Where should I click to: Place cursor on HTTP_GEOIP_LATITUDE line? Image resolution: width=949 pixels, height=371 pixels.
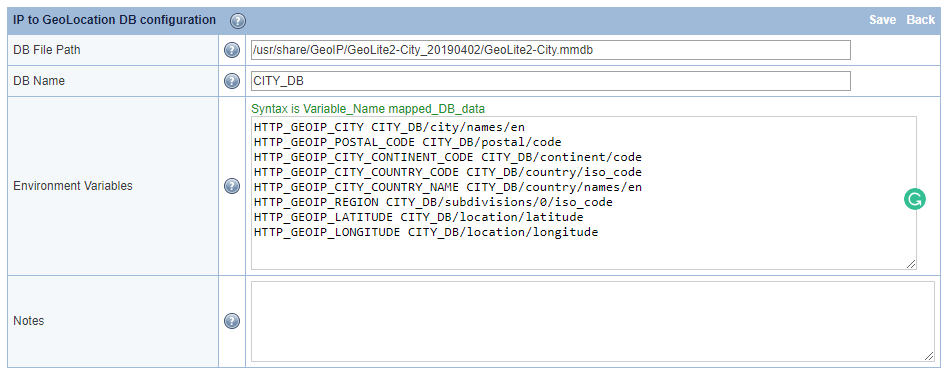(x=418, y=217)
